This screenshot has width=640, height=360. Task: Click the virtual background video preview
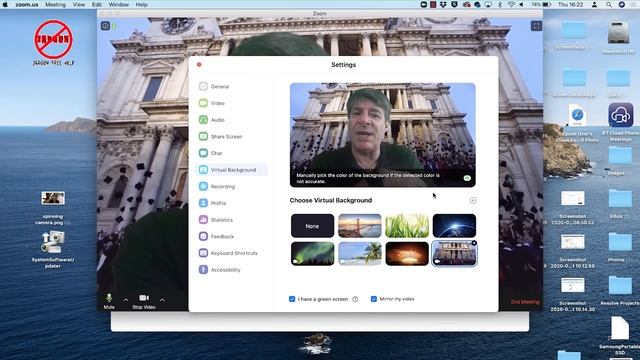pos(382,135)
